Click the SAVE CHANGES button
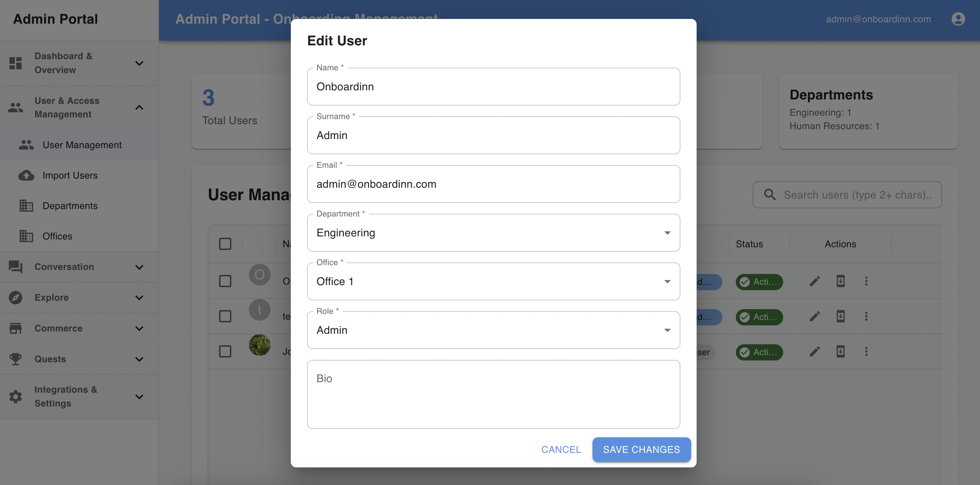This screenshot has width=980, height=485. pyautogui.click(x=641, y=449)
